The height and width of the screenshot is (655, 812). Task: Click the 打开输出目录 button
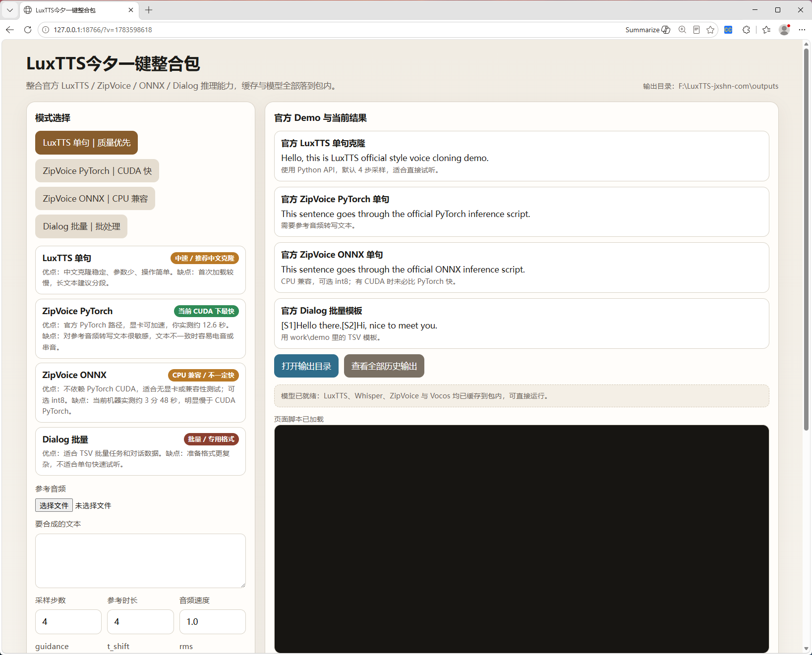point(306,366)
